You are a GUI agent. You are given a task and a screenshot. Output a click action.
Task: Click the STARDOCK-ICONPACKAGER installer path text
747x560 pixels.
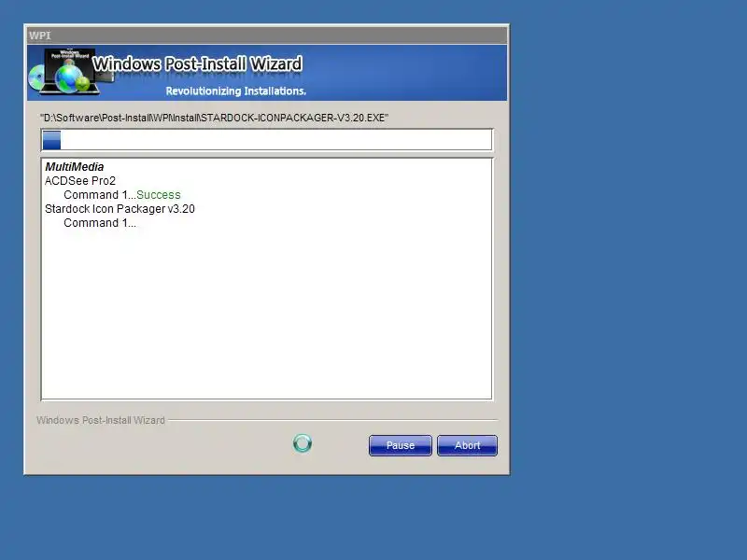(215, 118)
